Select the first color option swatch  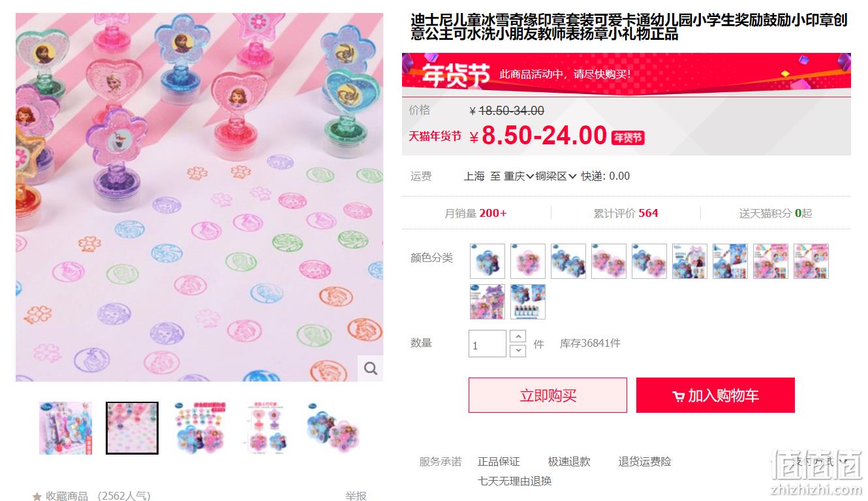pyautogui.click(x=488, y=261)
